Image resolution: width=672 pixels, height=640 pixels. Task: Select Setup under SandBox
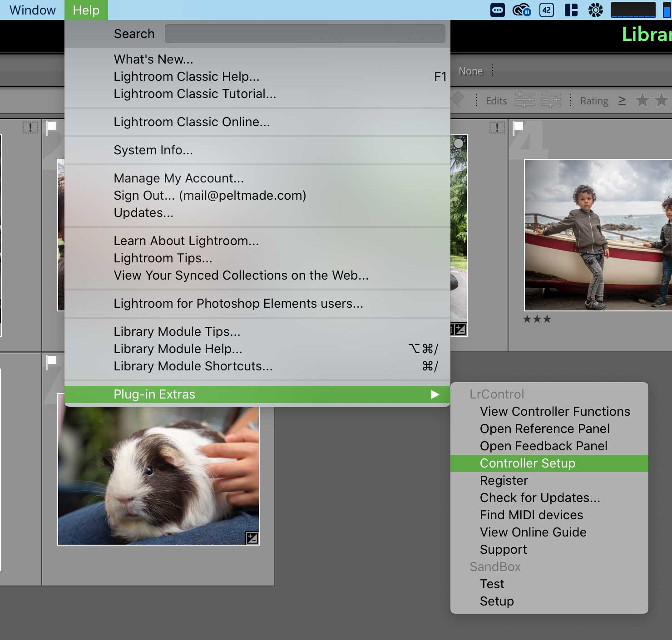pos(549,601)
